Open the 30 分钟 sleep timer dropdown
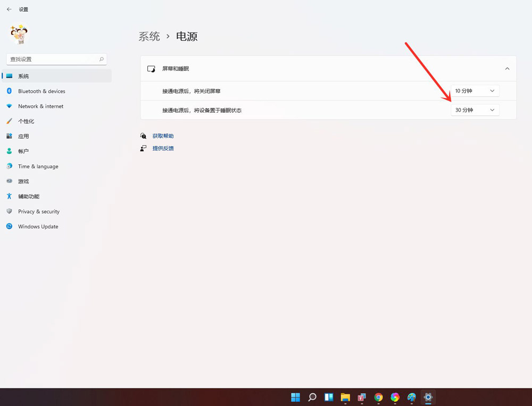Image resolution: width=532 pixels, height=406 pixels. (475, 109)
